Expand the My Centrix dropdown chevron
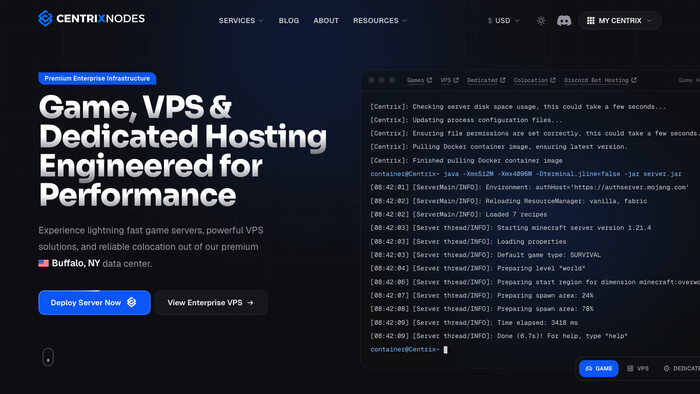Image resolution: width=700 pixels, height=394 pixels. [x=649, y=21]
